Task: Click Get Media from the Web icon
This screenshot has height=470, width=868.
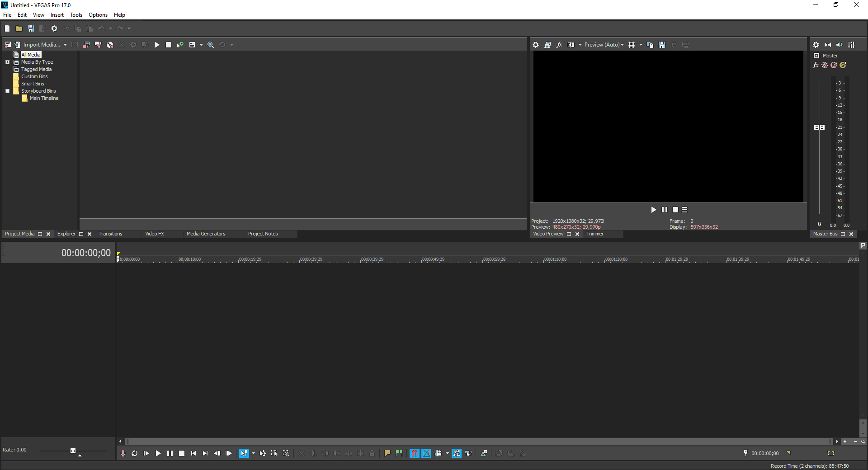Action: (110, 45)
